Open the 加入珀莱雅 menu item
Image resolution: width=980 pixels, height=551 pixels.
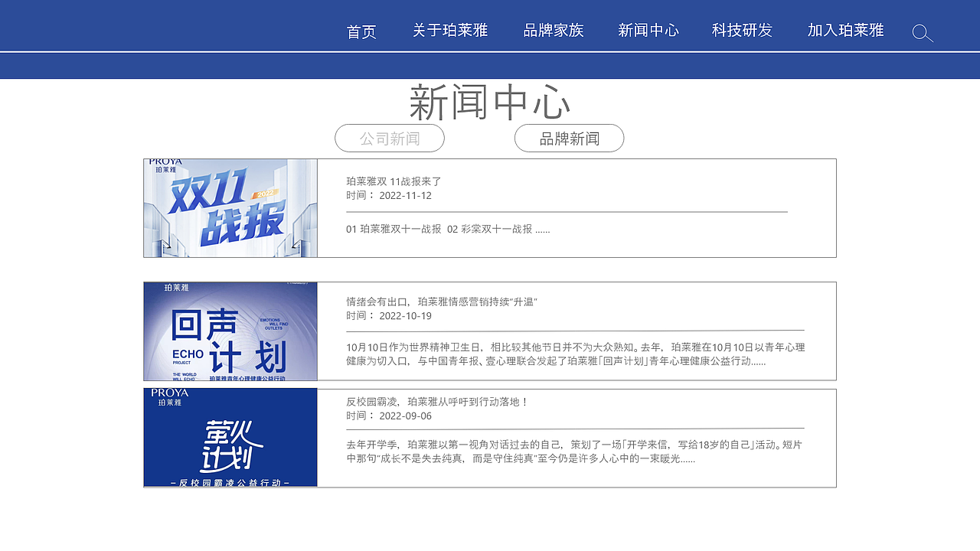[x=844, y=31]
